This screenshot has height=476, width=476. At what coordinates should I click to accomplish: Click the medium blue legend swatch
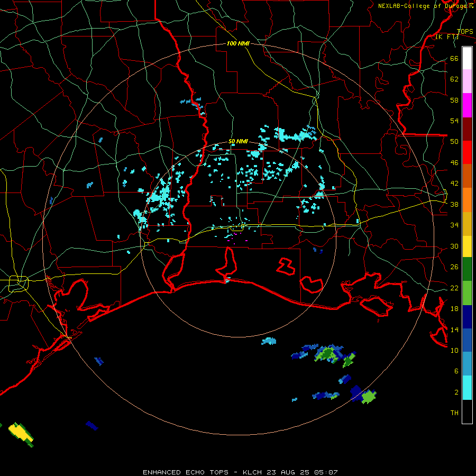coord(467,340)
